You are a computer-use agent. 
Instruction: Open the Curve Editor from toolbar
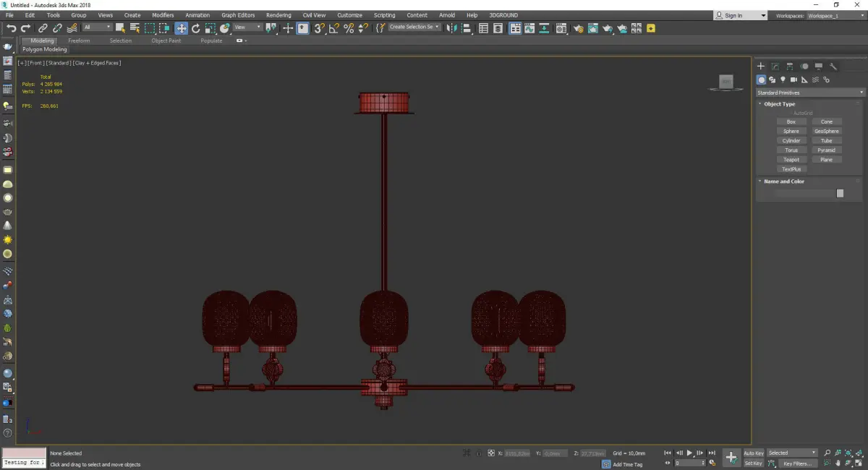tap(529, 28)
